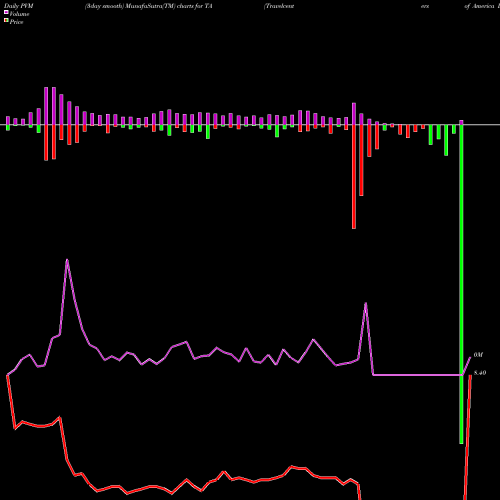Click the tallest green bar at far right
Screen dimensions: 500x500
click(461, 284)
